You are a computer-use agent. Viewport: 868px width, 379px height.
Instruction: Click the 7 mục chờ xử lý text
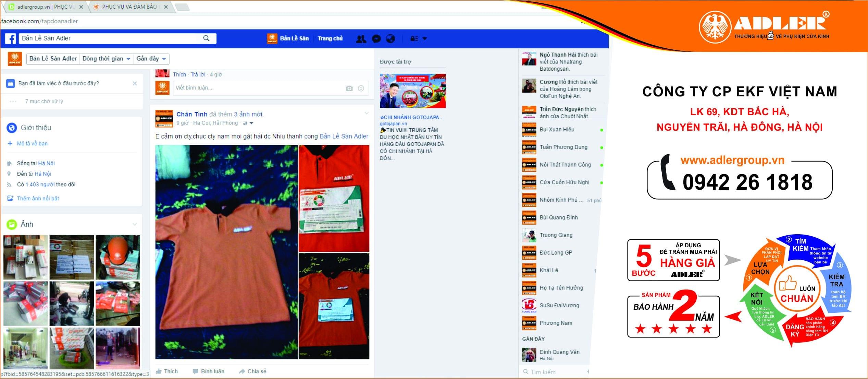point(44,102)
